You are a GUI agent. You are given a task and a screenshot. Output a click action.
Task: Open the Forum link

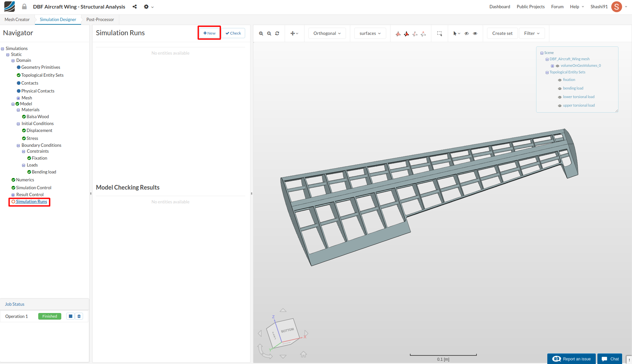pos(557,7)
